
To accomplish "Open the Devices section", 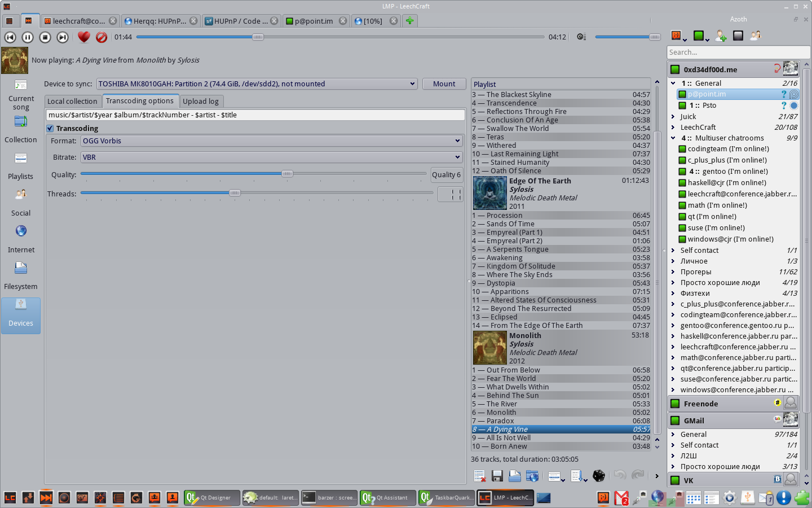I will 21,316.
